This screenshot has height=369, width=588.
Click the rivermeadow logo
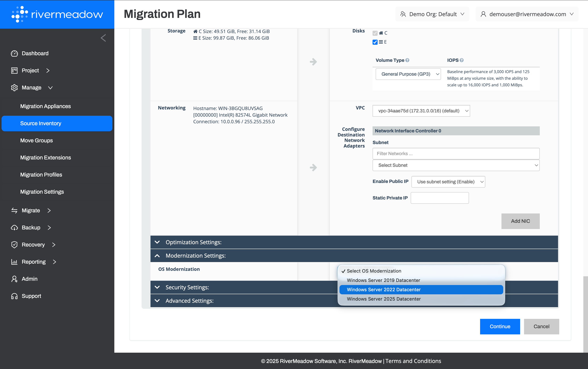pos(57,14)
